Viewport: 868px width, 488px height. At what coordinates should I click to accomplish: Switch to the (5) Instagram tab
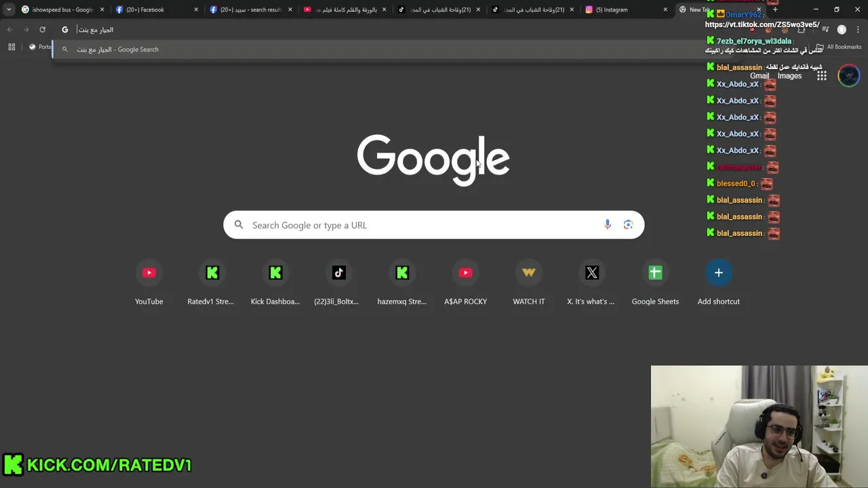(626, 9)
